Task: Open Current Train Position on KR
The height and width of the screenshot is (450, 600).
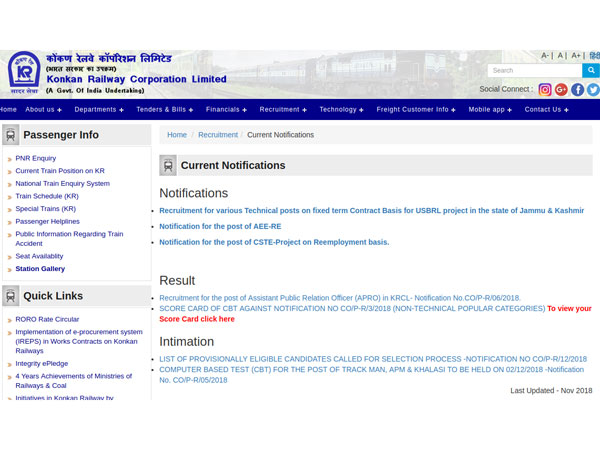Action: (60, 171)
